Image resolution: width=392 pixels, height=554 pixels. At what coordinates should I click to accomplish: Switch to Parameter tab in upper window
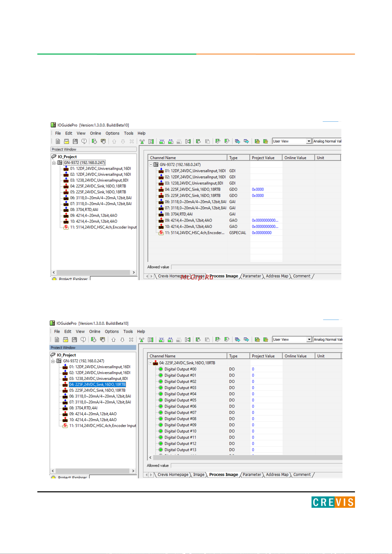pyautogui.click(x=252, y=276)
